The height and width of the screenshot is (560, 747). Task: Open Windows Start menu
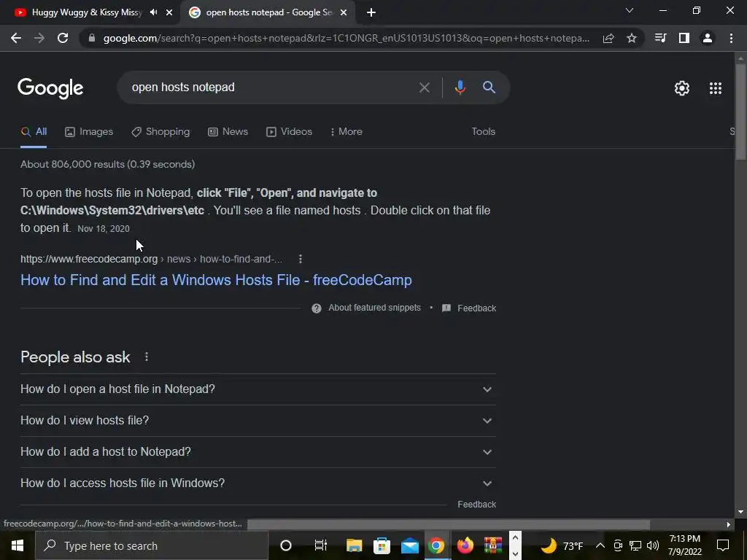point(18,545)
